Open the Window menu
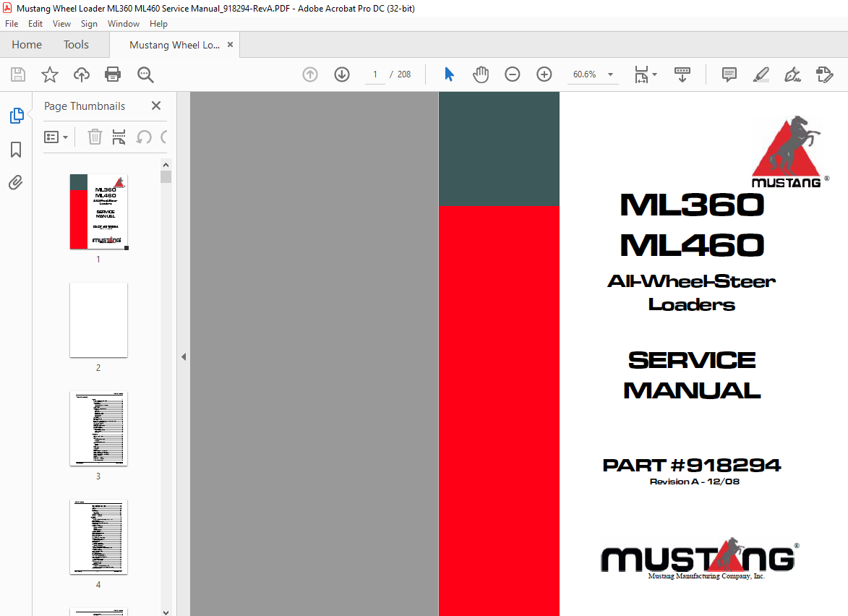The width and height of the screenshot is (848, 616). [x=124, y=24]
